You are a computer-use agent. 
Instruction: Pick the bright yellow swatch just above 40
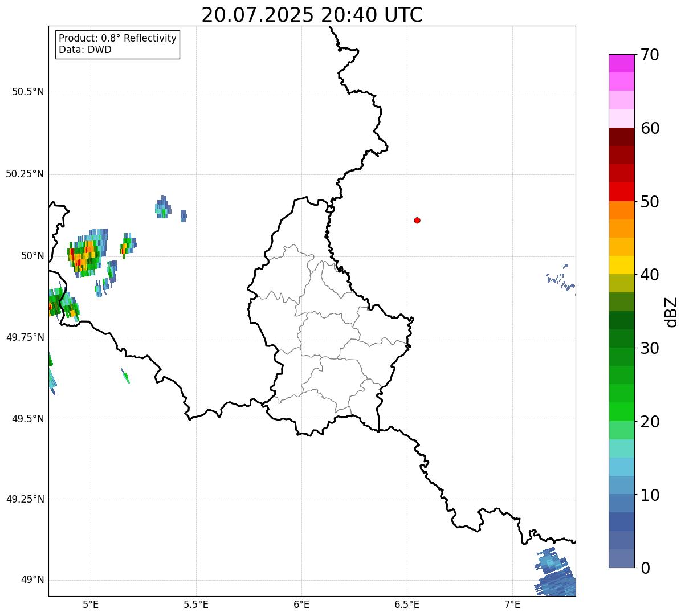(621, 265)
